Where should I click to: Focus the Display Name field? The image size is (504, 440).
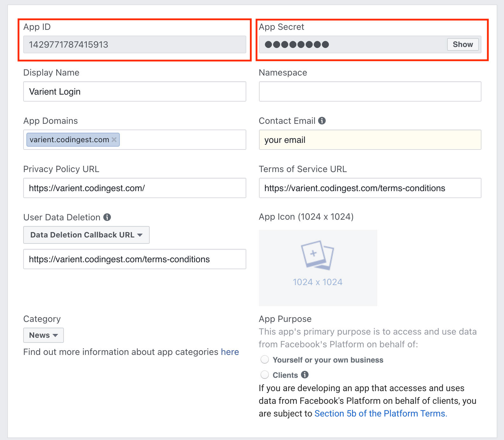coord(134,91)
